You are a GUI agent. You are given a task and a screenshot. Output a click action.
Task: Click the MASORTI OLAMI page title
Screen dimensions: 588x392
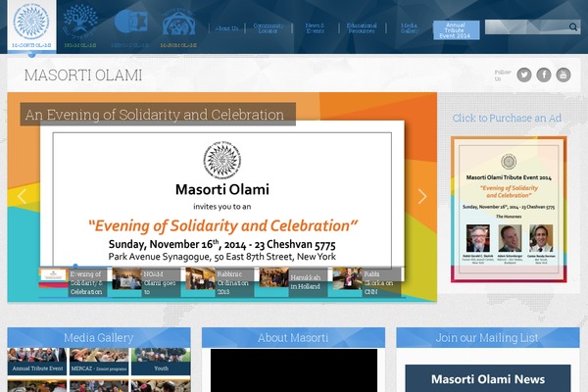point(83,75)
